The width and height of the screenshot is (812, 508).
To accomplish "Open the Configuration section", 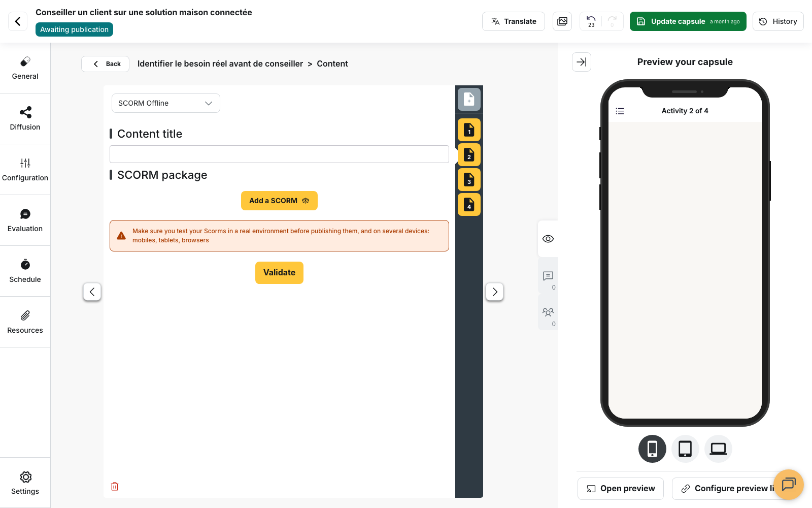I will tap(25, 170).
